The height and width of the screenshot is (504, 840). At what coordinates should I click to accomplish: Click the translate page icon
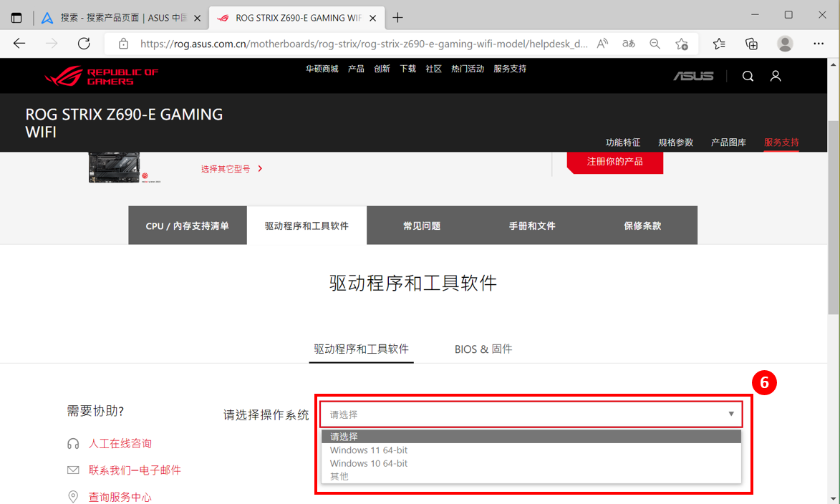[629, 44]
